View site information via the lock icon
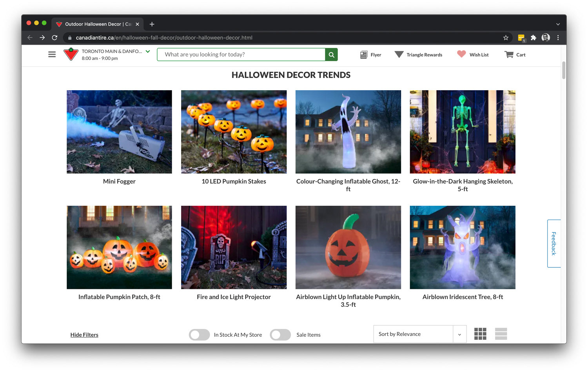 pyautogui.click(x=70, y=38)
